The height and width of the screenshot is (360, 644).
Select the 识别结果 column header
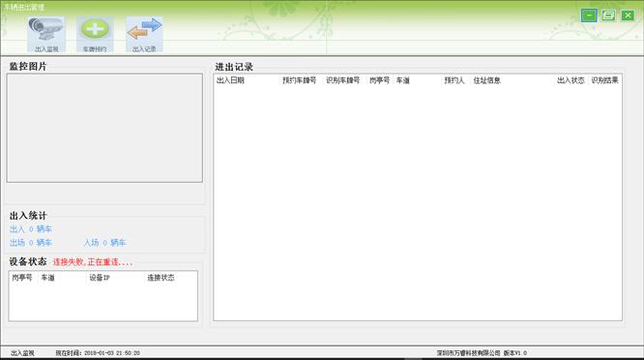pos(604,80)
